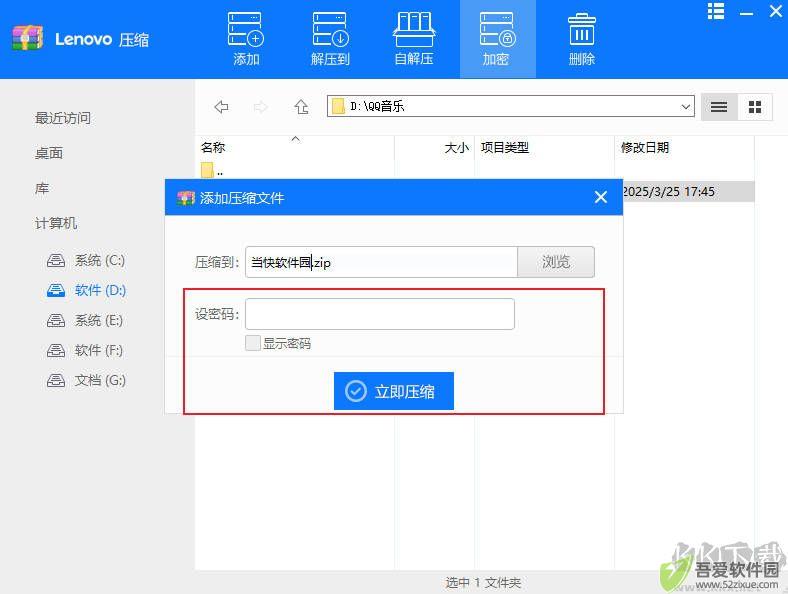Viewport: 788px width, 594px height.
Task: Sort by the 项目类型 column header
Action: (505, 148)
